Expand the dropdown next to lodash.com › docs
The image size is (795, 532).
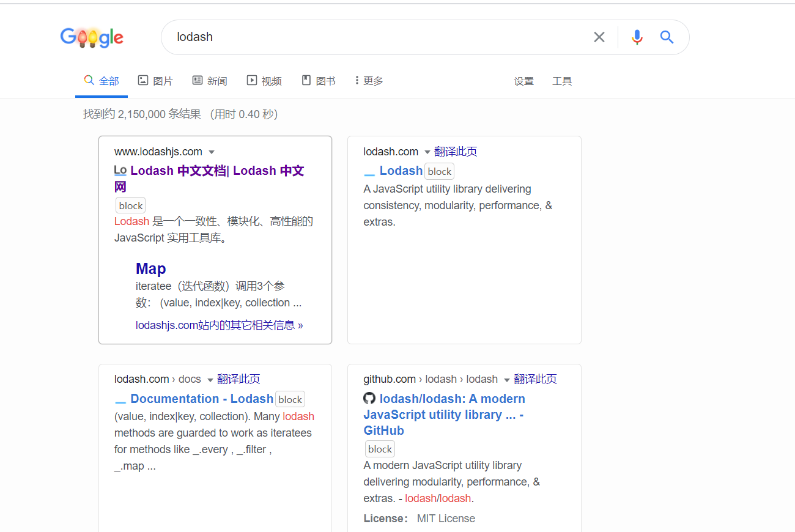point(210,379)
